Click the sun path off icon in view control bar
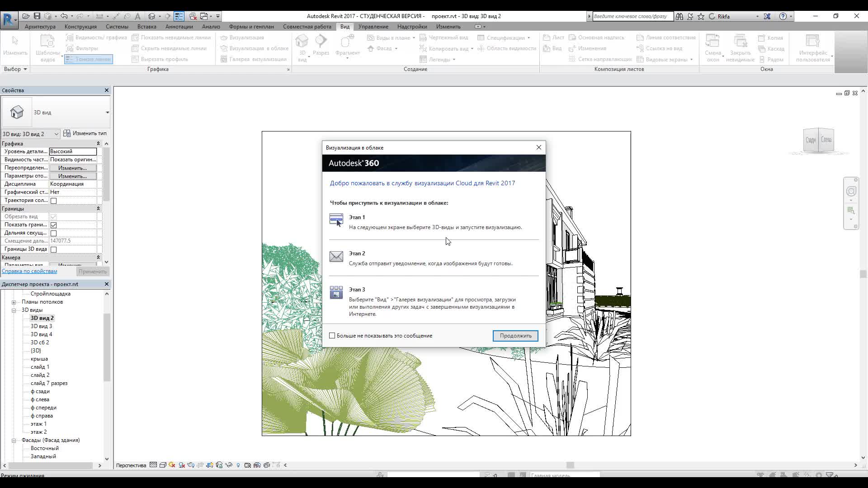 (172, 465)
